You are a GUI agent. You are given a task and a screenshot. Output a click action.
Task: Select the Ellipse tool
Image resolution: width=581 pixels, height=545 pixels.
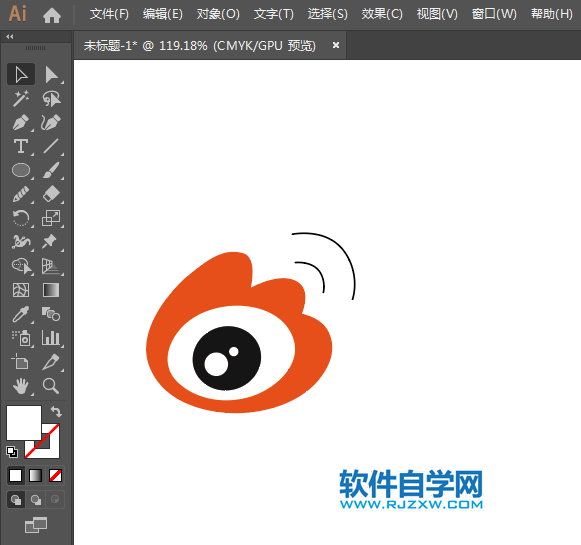coord(21,170)
